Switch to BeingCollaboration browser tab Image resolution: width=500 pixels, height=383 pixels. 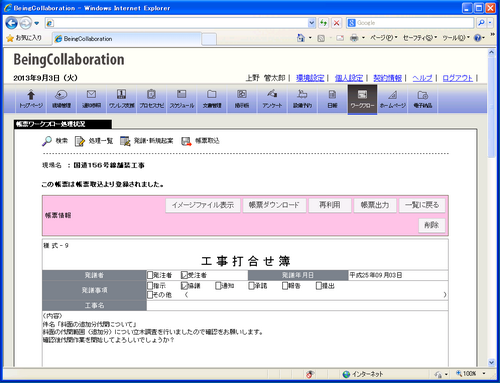point(127,39)
